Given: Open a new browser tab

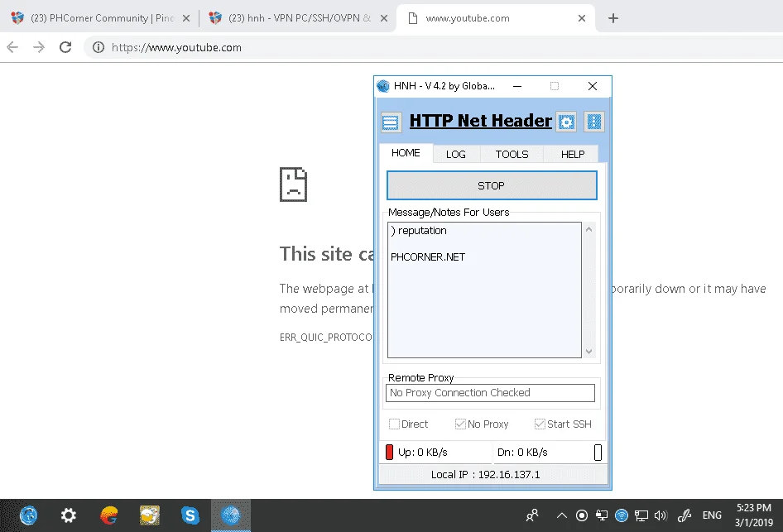Looking at the screenshot, I should 613,18.
